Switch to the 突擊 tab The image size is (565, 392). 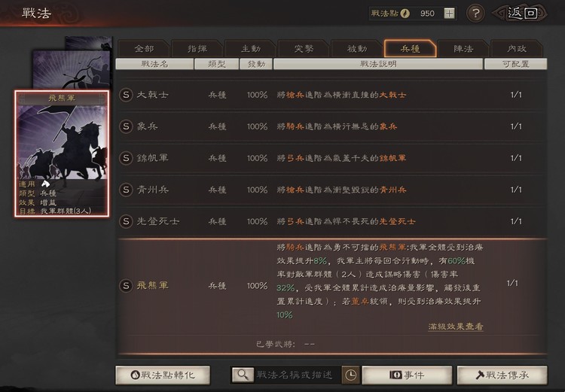pos(304,49)
